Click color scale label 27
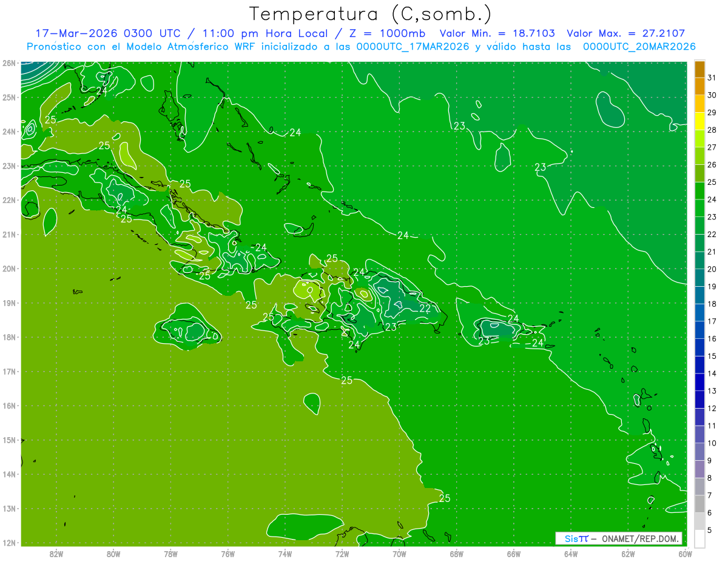The image size is (728, 562). point(712,147)
